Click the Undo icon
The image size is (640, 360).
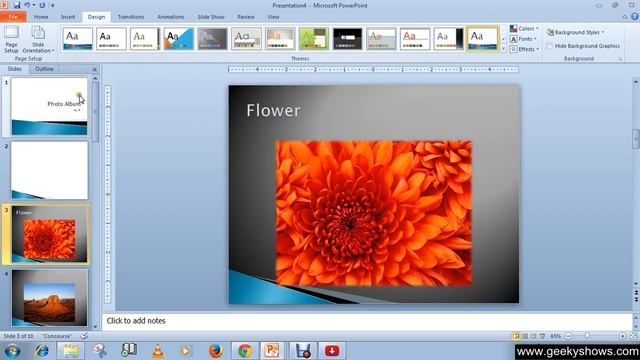coord(27,5)
